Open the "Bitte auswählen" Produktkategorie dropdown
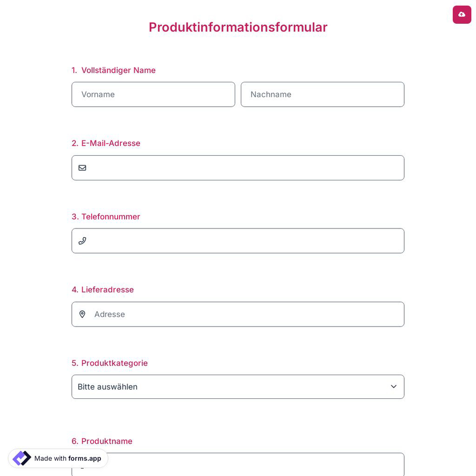 point(238,387)
